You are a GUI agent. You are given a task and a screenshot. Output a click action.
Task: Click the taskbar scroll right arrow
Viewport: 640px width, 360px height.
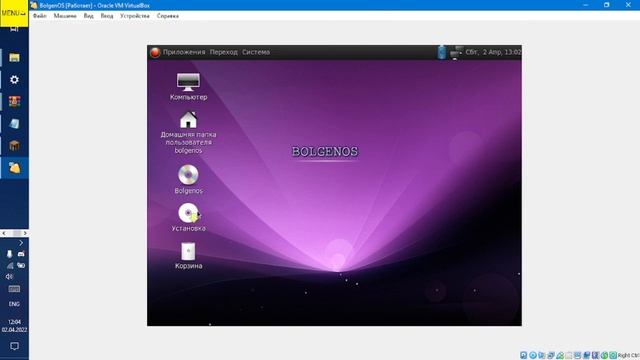(25, 233)
